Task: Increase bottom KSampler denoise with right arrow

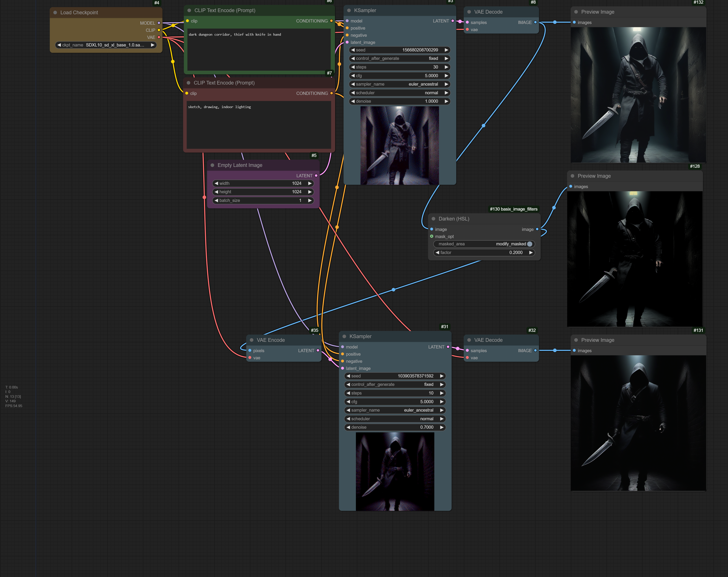Action: 442,427
